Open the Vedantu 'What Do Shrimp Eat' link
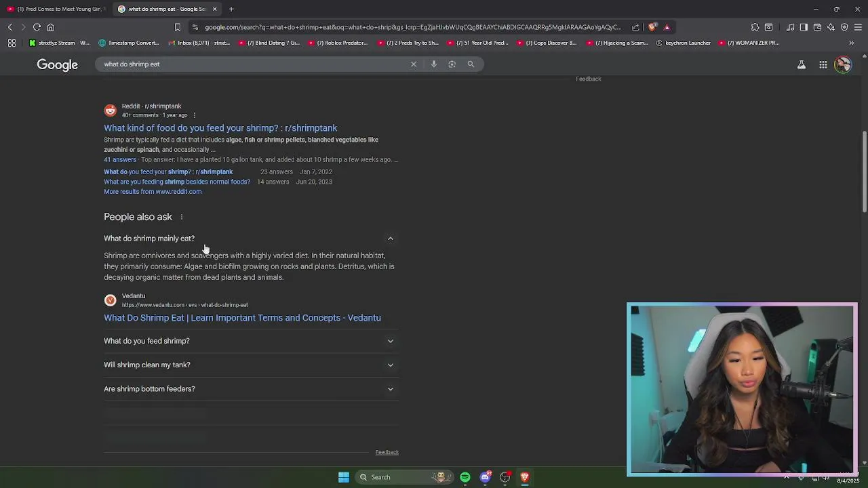This screenshot has width=868, height=488. (242, 318)
